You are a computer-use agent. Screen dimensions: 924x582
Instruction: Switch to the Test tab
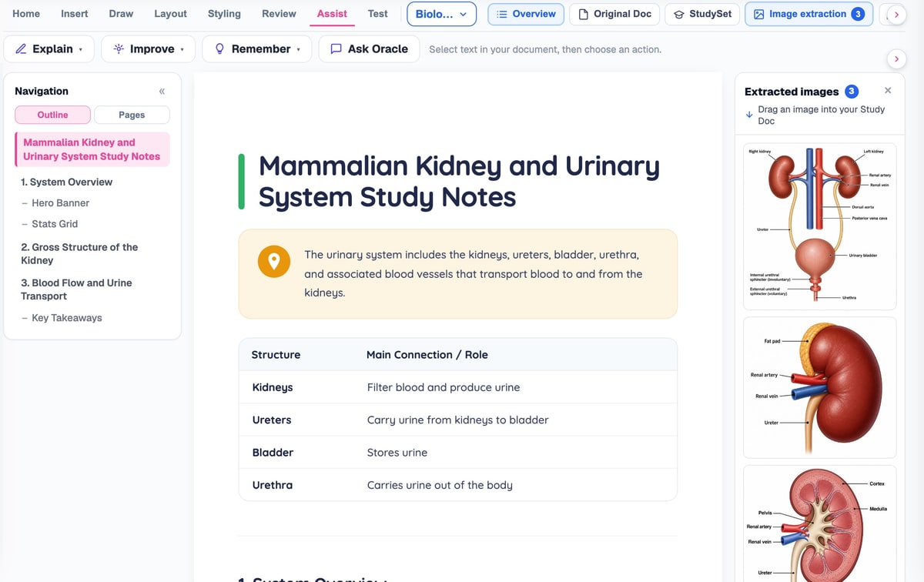[377, 14]
